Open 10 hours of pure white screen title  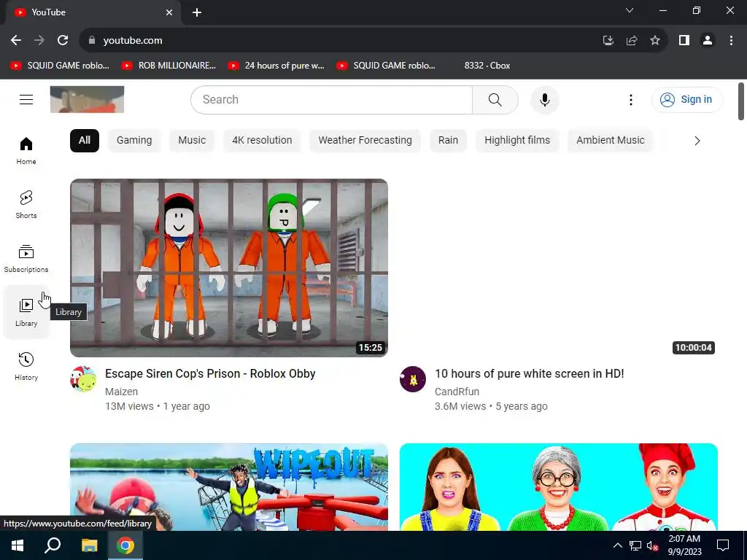[530, 374]
